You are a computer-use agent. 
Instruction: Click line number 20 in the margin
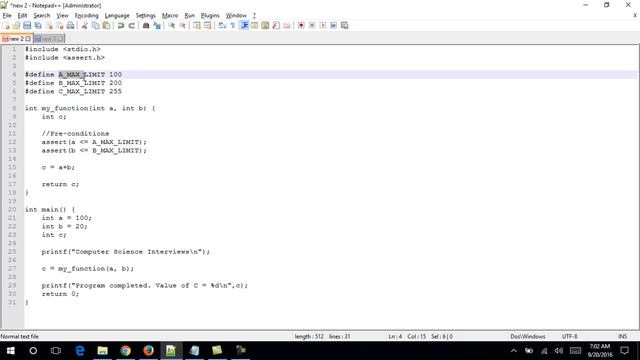point(12,209)
